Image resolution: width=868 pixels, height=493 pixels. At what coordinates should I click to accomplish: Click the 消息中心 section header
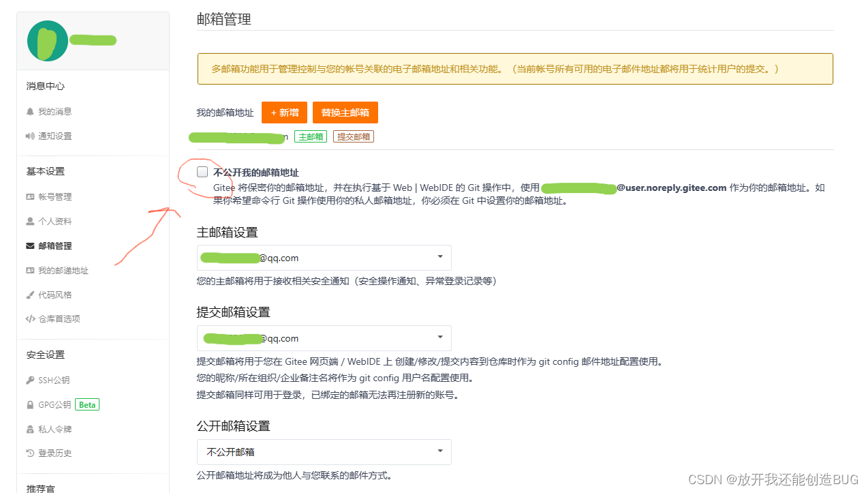coord(46,86)
